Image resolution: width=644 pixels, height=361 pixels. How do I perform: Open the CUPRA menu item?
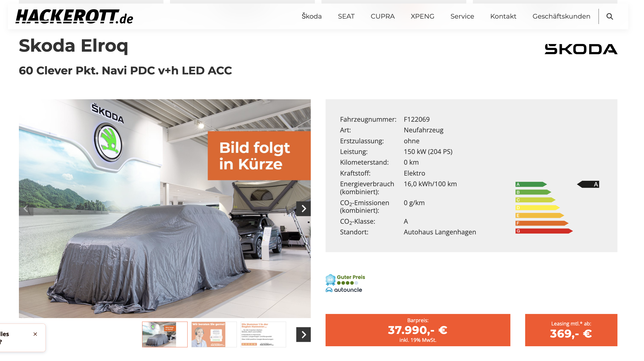coord(383,16)
